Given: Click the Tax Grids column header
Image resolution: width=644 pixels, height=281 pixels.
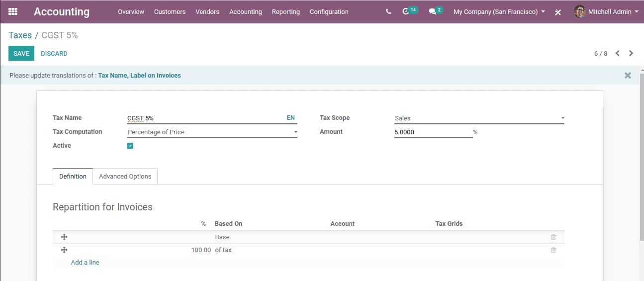Looking at the screenshot, I should pos(449,224).
